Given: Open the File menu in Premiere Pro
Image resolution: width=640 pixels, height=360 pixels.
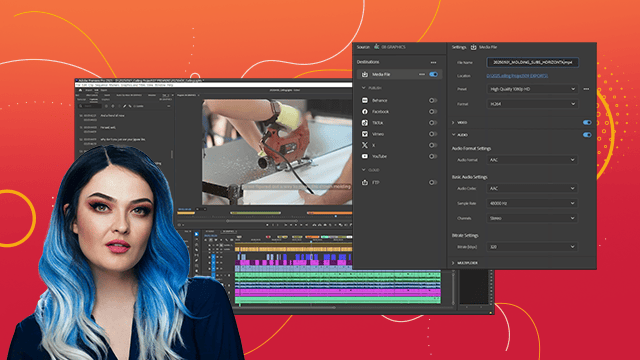Looking at the screenshot, I should point(78,85).
